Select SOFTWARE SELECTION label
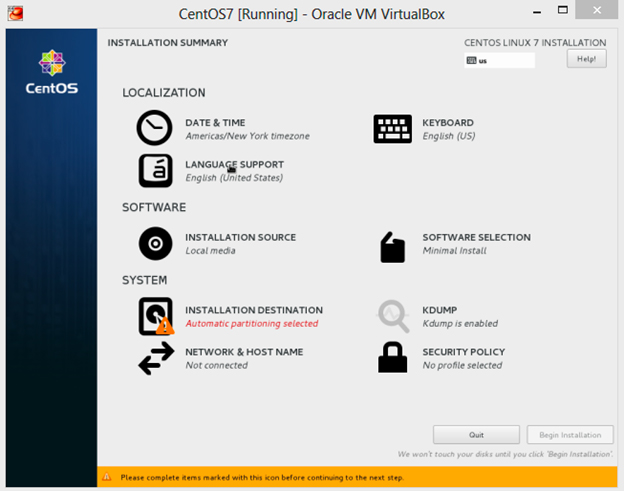 (x=476, y=237)
